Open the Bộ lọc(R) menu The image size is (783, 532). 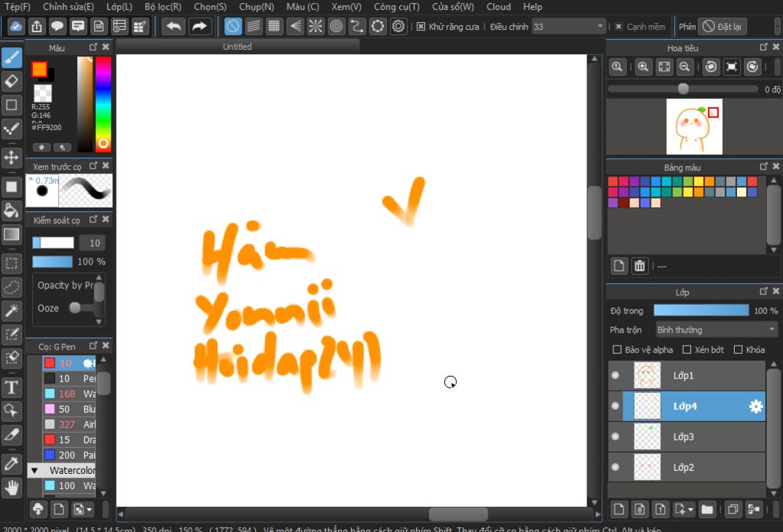(163, 7)
